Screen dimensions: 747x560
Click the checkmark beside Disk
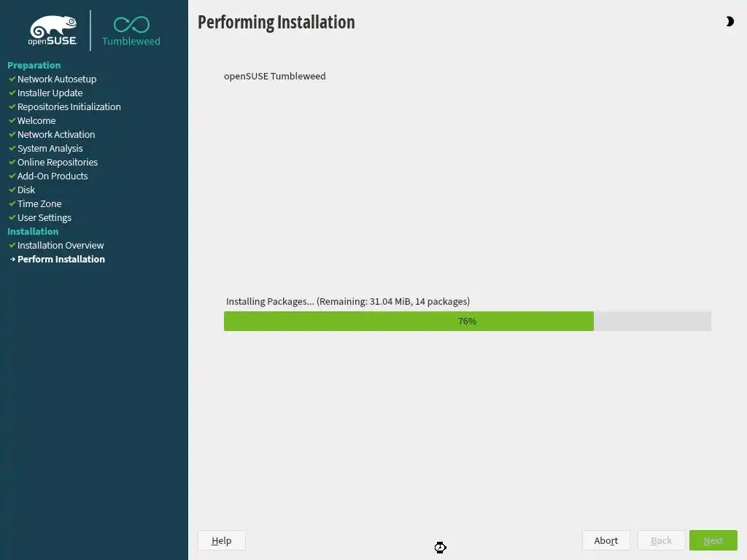tap(12, 190)
